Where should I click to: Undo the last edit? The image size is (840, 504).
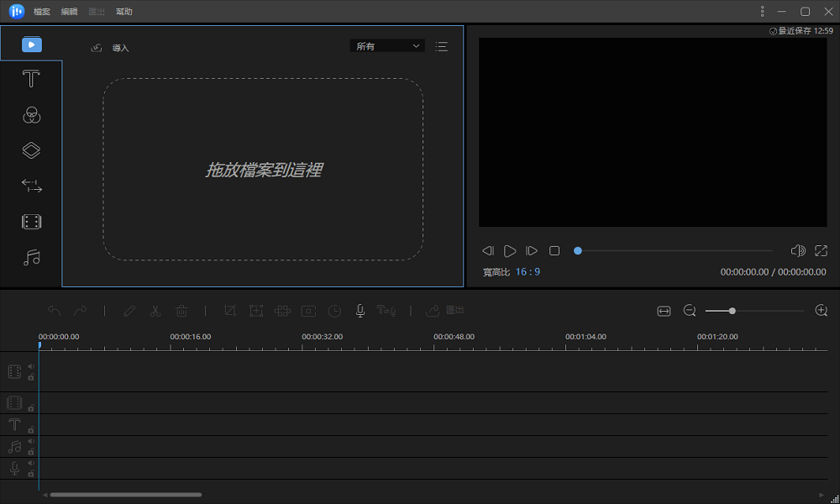click(x=54, y=311)
